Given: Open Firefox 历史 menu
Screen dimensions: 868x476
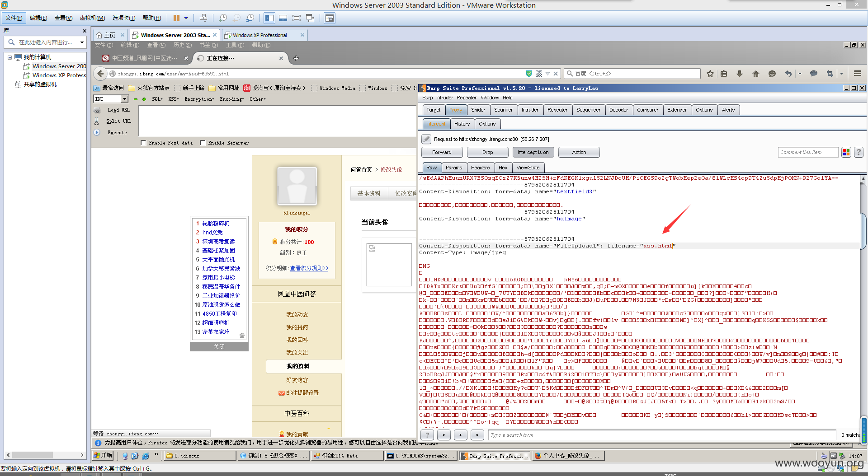Looking at the screenshot, I should (182, 45).
